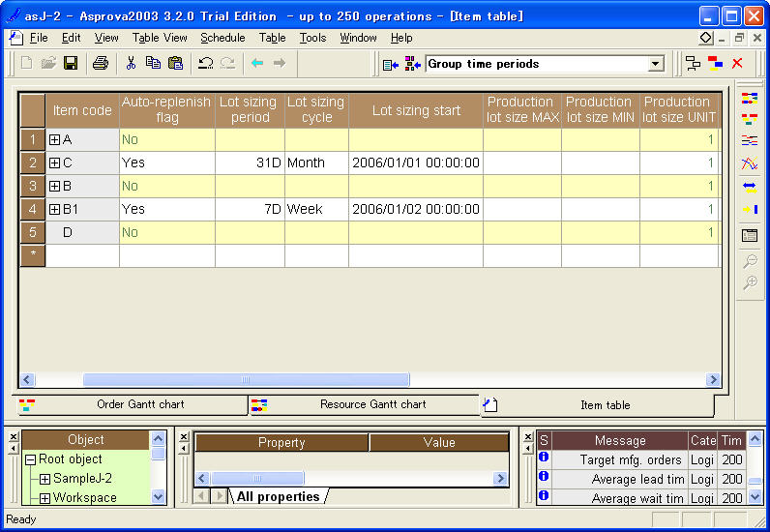Switch to Order Gantt chart tab
The width and height of the screenshot is (770, 532).
tap(131, 404)
